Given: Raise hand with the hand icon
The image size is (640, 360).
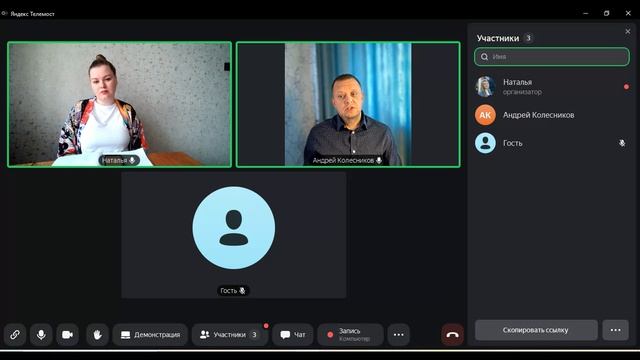Looking at the screenshot, I should point(97,335).
